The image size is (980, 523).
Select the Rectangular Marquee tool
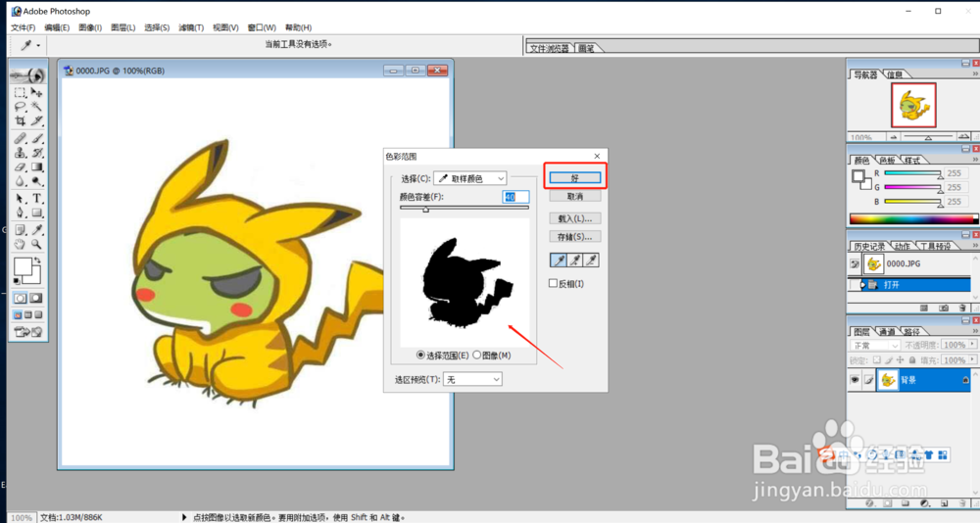20,92
